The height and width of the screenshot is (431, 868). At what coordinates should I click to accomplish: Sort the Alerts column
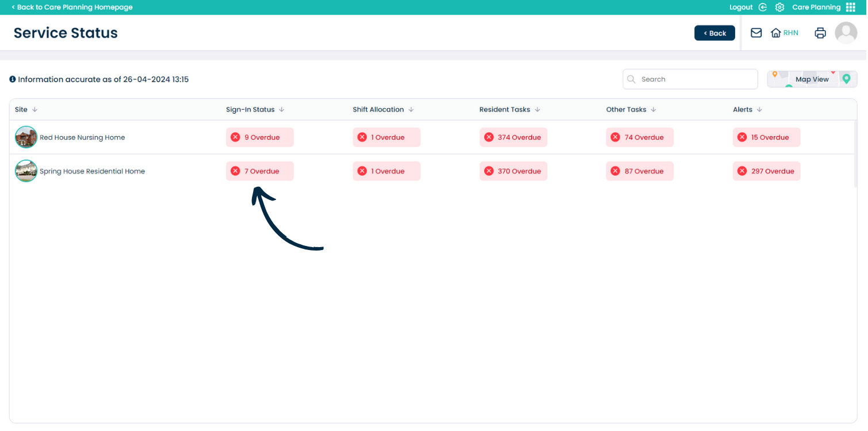tap(759, 110)
